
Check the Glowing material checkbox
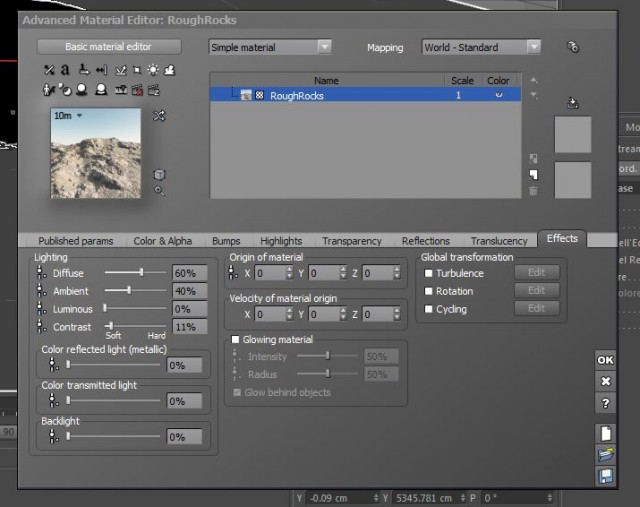235,339
